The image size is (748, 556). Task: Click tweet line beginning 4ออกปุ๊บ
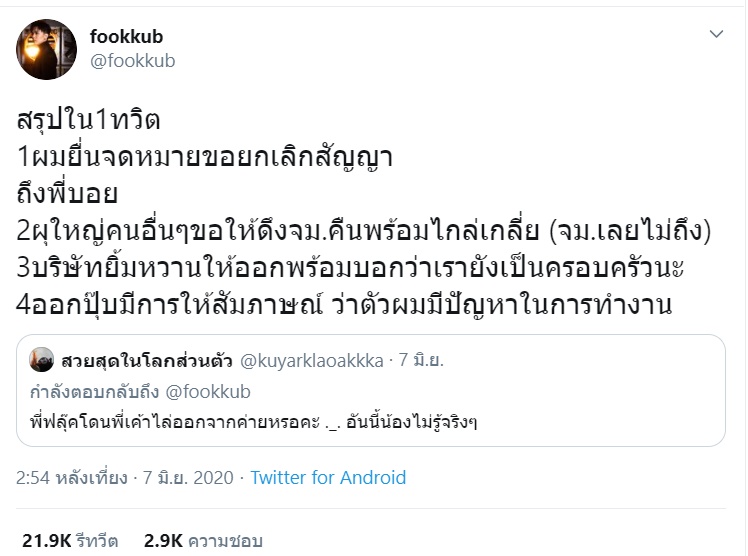tap(346, 304)
